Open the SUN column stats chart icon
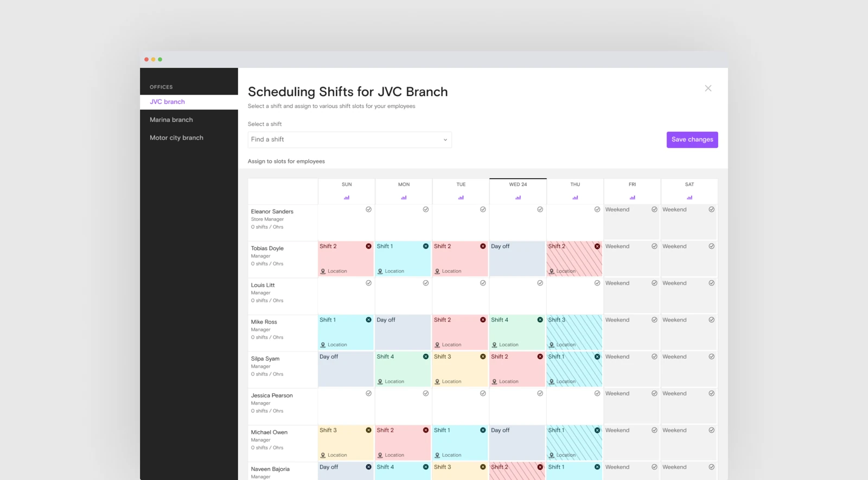The width and height of the screenshot is (868, 480). pos(347,198)
